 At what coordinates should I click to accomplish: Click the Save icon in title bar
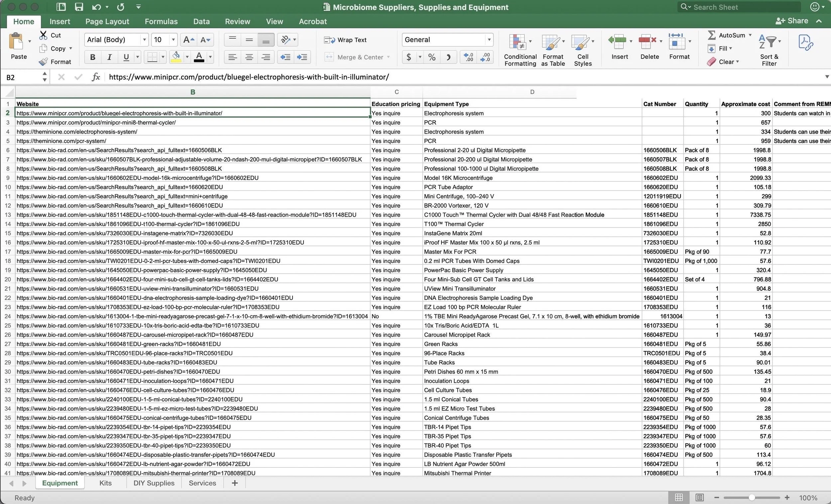(x=78, y=7)
